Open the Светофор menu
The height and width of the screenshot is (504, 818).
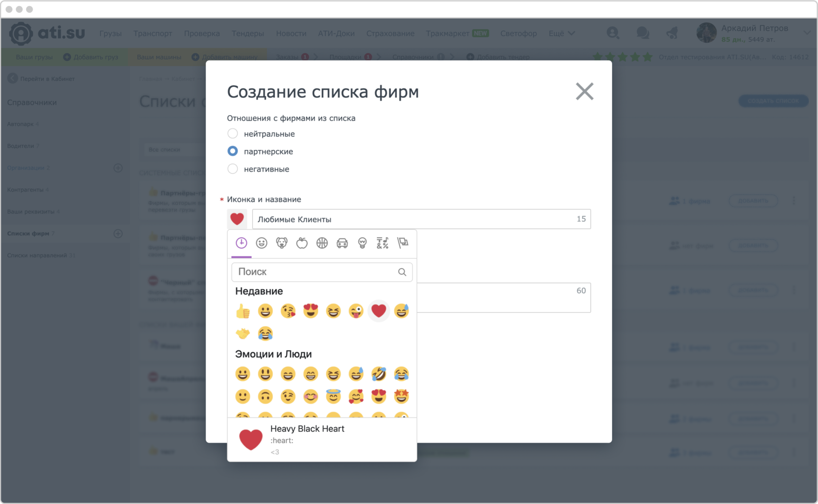[519, 34]
